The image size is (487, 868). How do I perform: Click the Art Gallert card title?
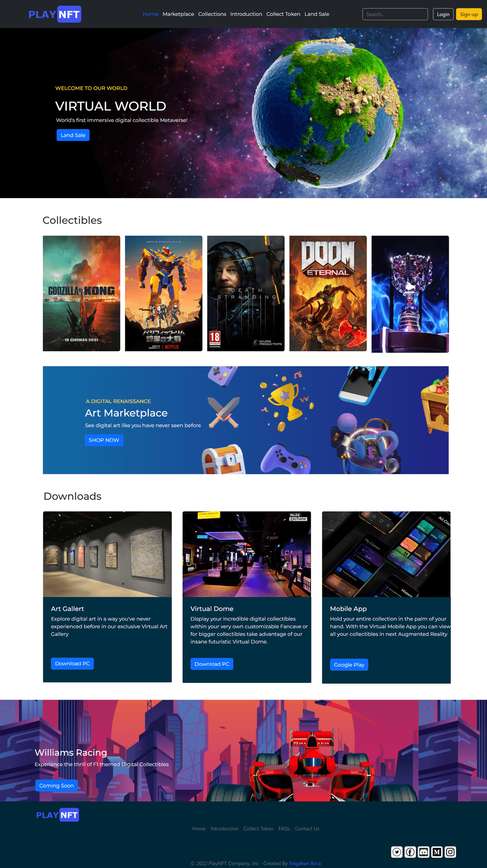click(67, 609)
